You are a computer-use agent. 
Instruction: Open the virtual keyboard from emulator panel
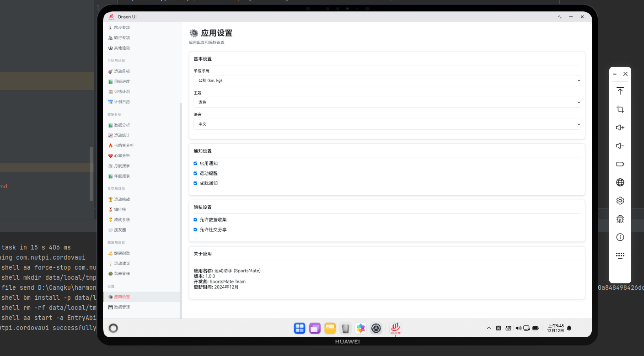pos(620,255)
